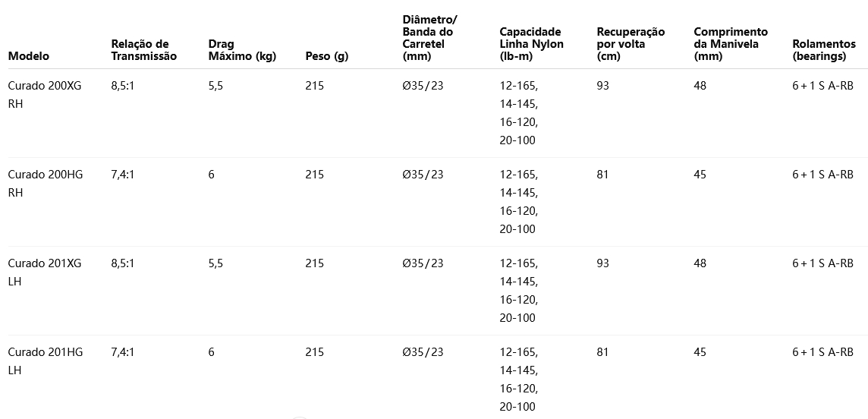Select the drag value 6 for Curado 200HG RH

(x=211, y=175)
